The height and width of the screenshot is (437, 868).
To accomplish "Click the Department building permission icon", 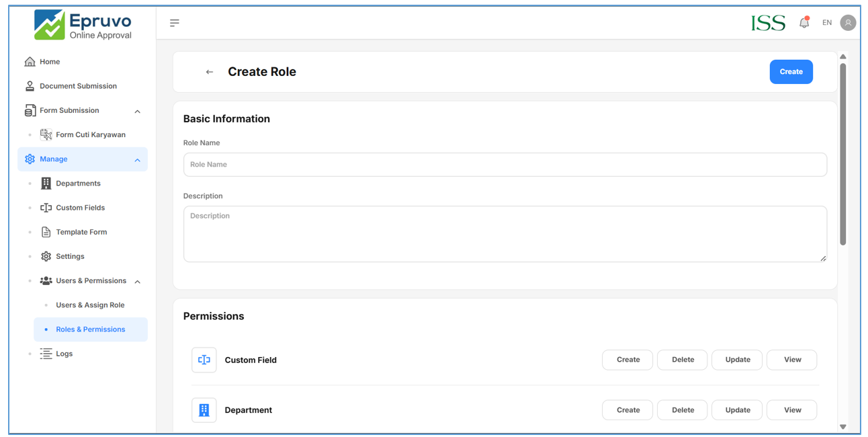I will tap(204, 410).
